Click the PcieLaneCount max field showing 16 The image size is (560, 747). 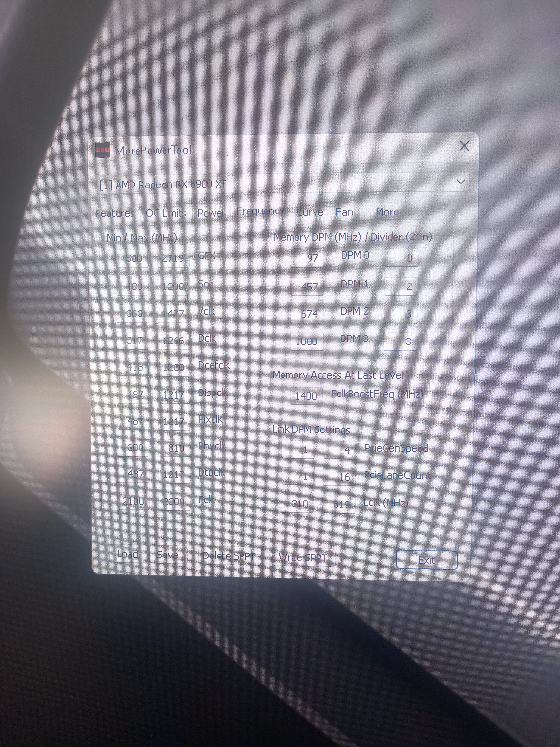(339, 477)
